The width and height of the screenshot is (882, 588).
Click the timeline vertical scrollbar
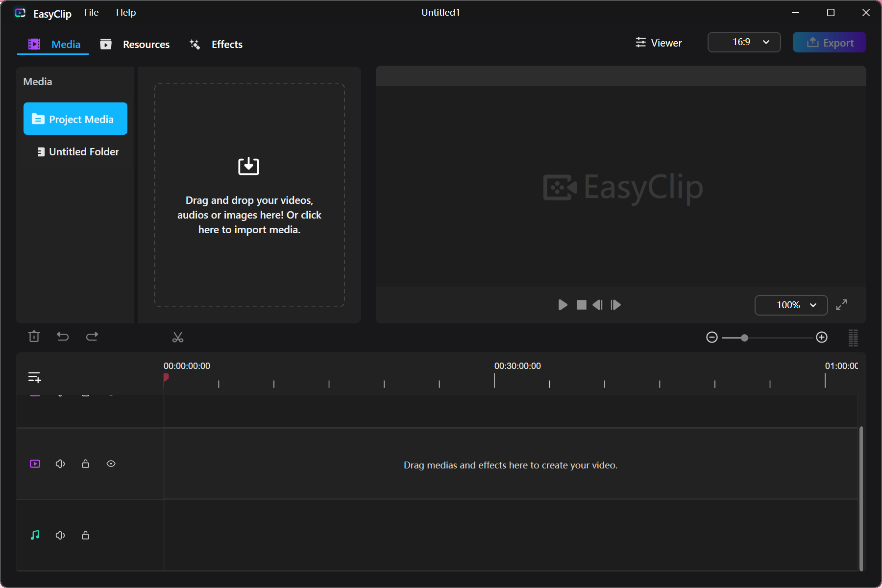[861, 498]
